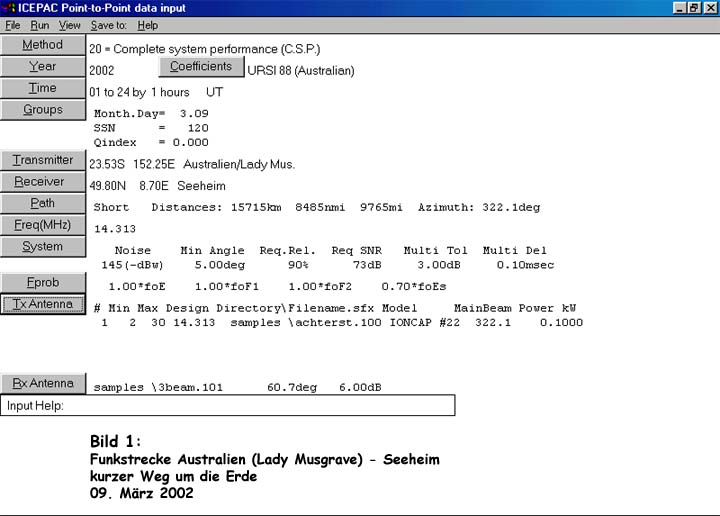720x516 pixels.
Task: Click inside the Input Help text box
Action: pyautogui.click(x=260, y=406)
